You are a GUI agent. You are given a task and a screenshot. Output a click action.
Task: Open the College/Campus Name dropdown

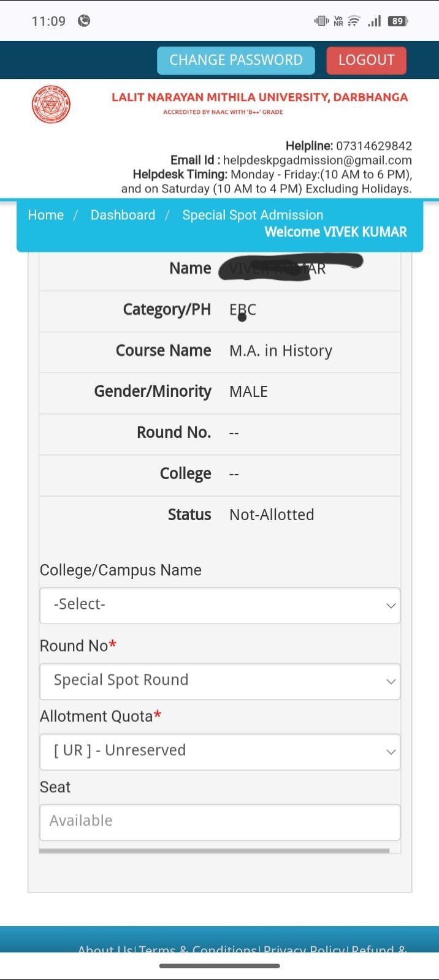coord(219,605)
